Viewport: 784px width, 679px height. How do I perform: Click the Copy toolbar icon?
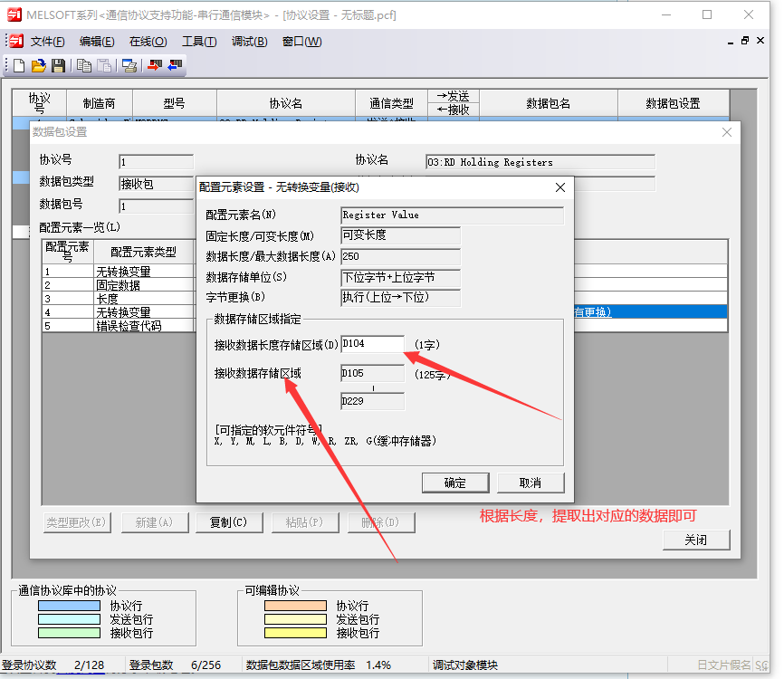click(84, 65)
